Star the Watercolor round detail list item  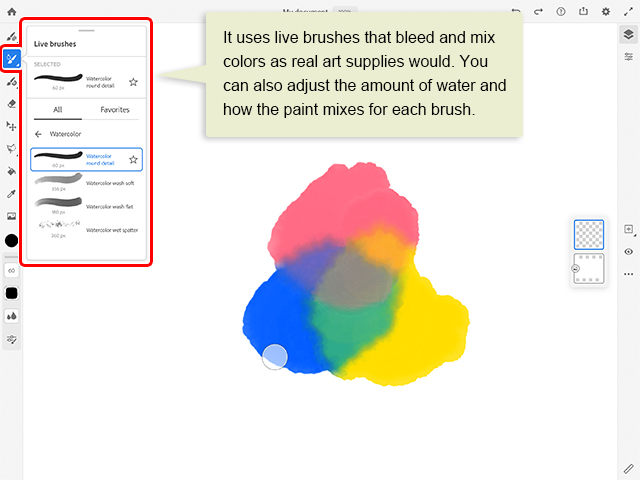pos(133,159)
